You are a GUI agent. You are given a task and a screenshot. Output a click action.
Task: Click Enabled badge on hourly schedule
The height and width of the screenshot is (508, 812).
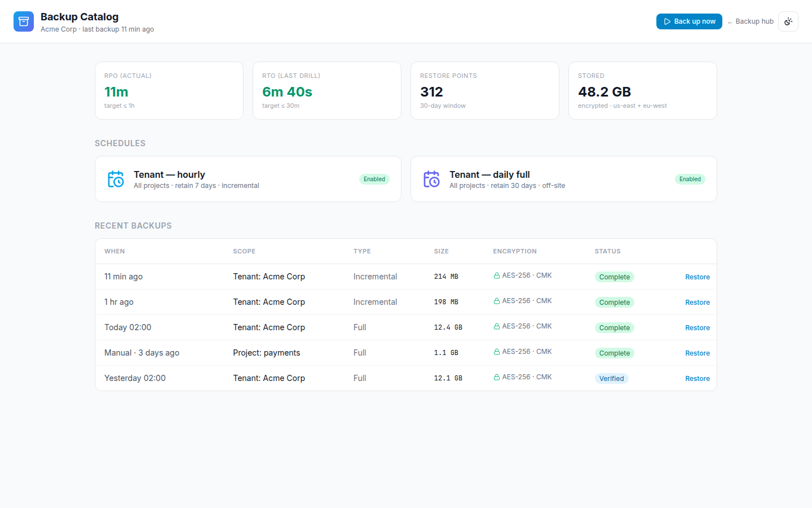[374, 179]
